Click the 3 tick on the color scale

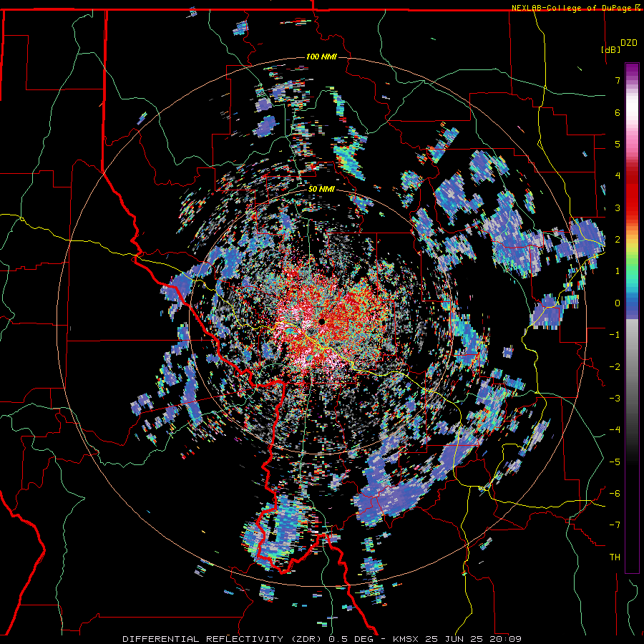tap(618, 208)
